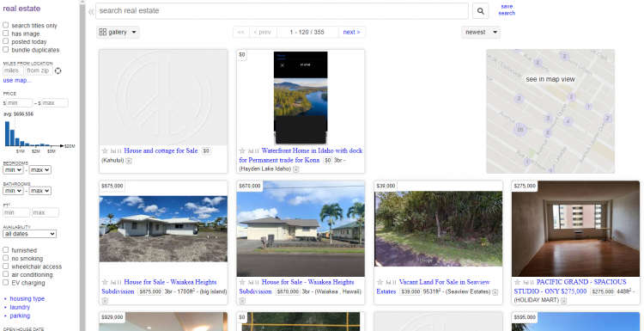Open the availability all dates dropdown
The image size is (644, 331).
(x=29, y=234)
